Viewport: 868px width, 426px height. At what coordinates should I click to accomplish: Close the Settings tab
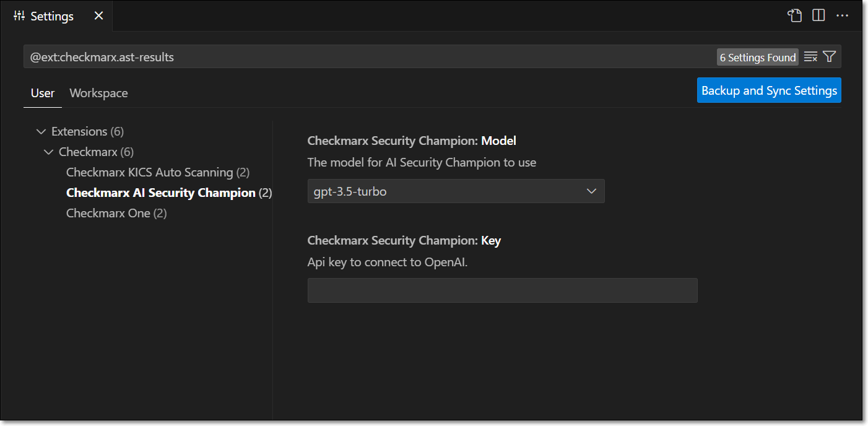coord(98,16)
